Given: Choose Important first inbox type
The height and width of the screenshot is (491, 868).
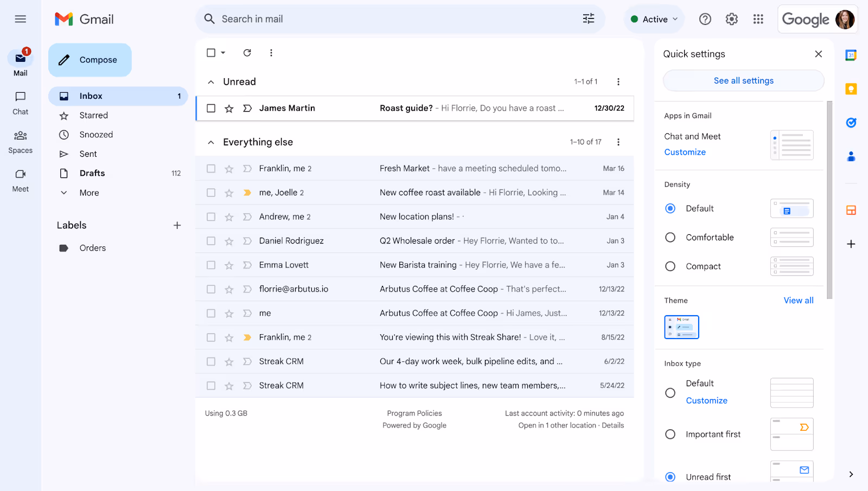Looking at the screenshot, I should [671, 434].
